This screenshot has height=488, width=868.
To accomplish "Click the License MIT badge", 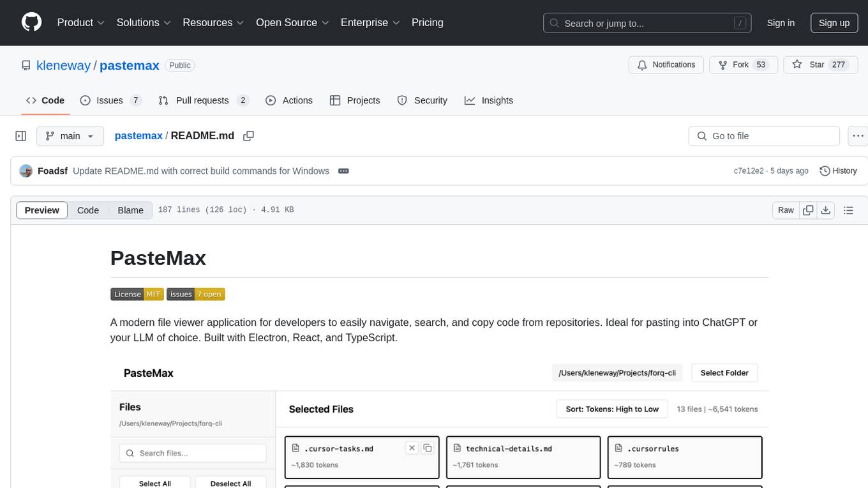I will (x=137, y=294).
